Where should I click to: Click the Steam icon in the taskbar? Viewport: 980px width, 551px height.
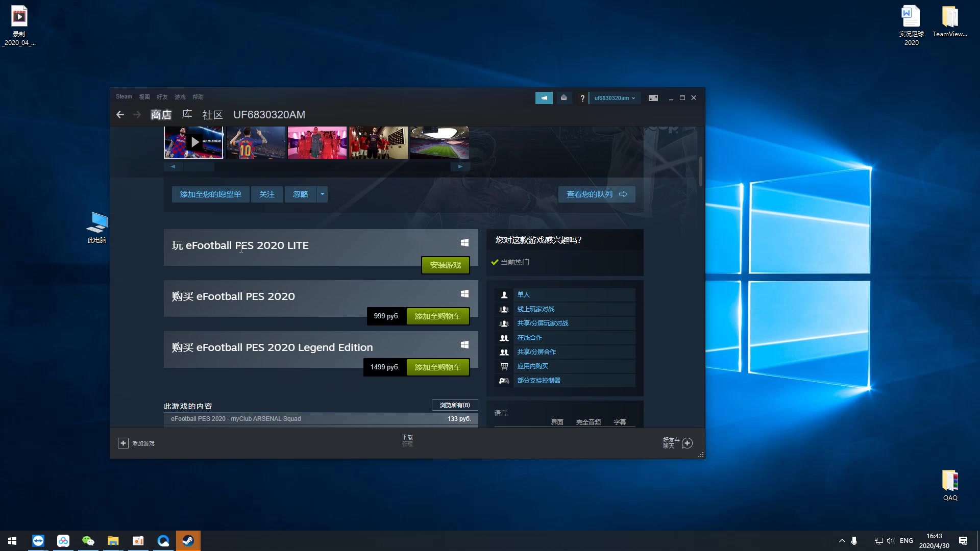188,541
